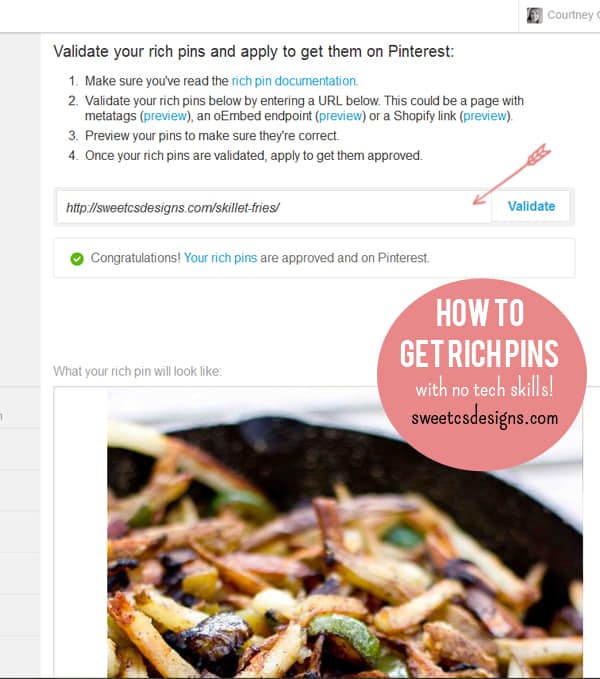The width and height of the screenshot is (600, 679).
Task: Click the skillet fries preview image
Action: pos(345,533)
